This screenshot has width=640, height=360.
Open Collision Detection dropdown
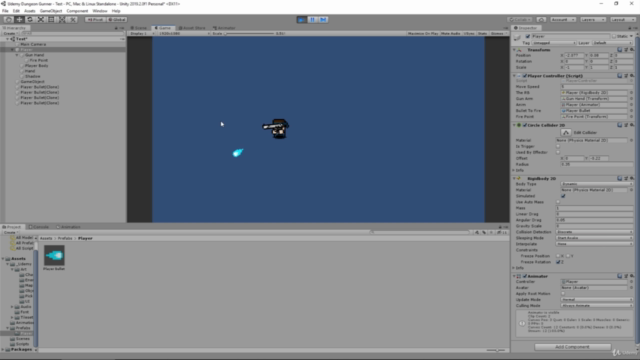click(x=594, y=232)
